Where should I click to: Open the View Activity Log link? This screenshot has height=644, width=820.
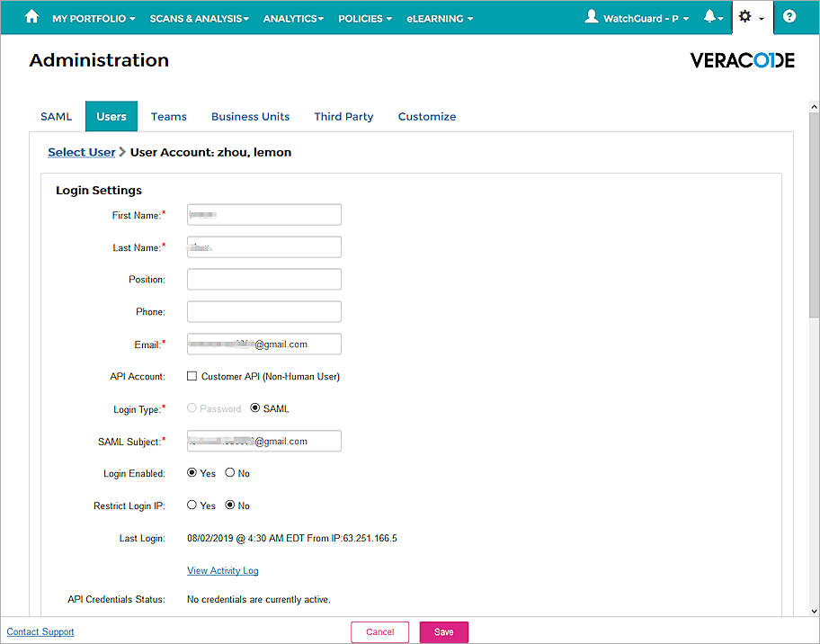[222, 570]
